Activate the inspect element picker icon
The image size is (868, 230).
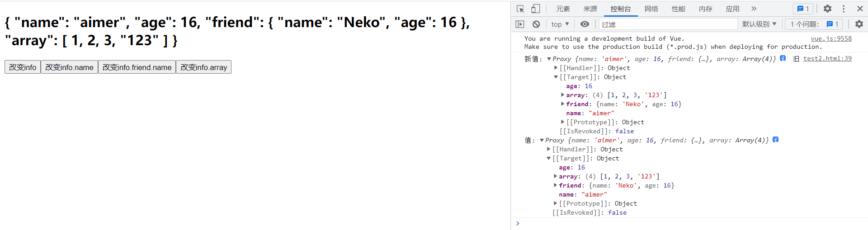(520, 9)
